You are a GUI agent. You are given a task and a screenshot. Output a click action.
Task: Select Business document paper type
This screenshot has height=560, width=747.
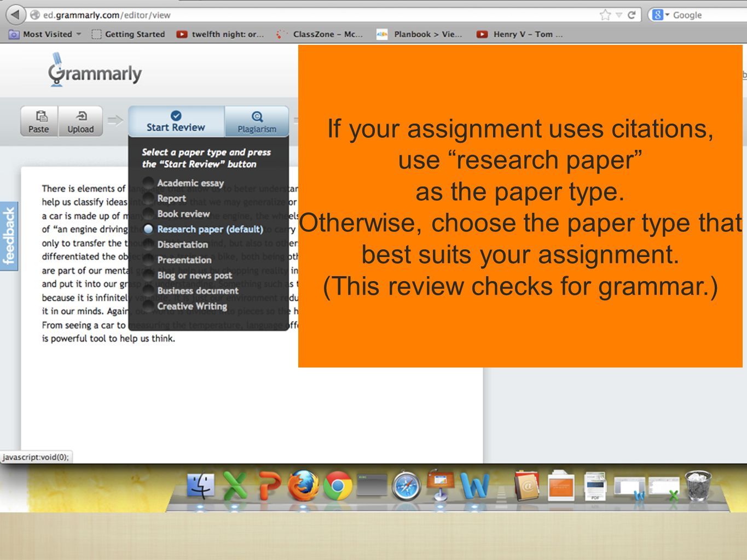pos(191,290)
